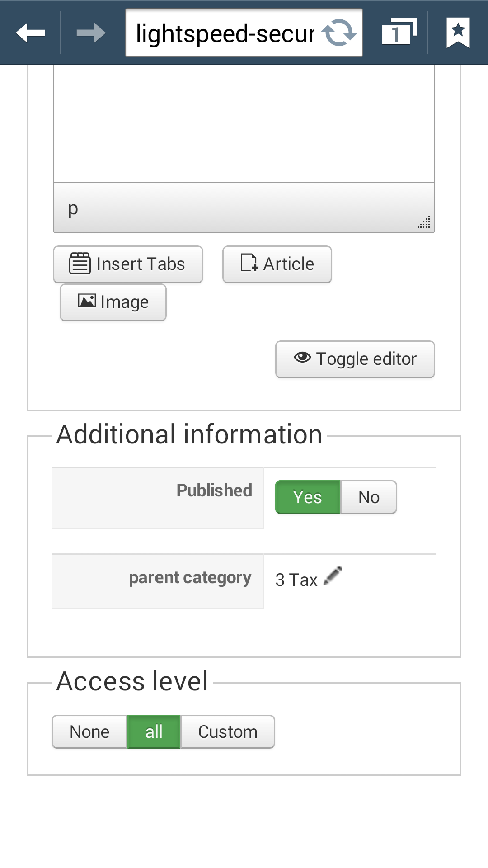The image size is (488, 868).
Task: Open browser bookmarks star icon
Action: [x=458, y=33]
